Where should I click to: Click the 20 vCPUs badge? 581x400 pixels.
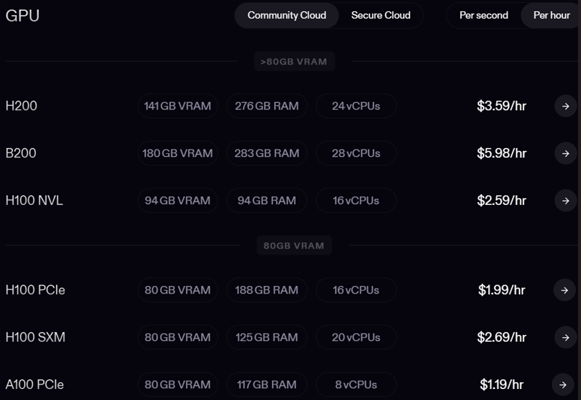(x=356, y=337)
